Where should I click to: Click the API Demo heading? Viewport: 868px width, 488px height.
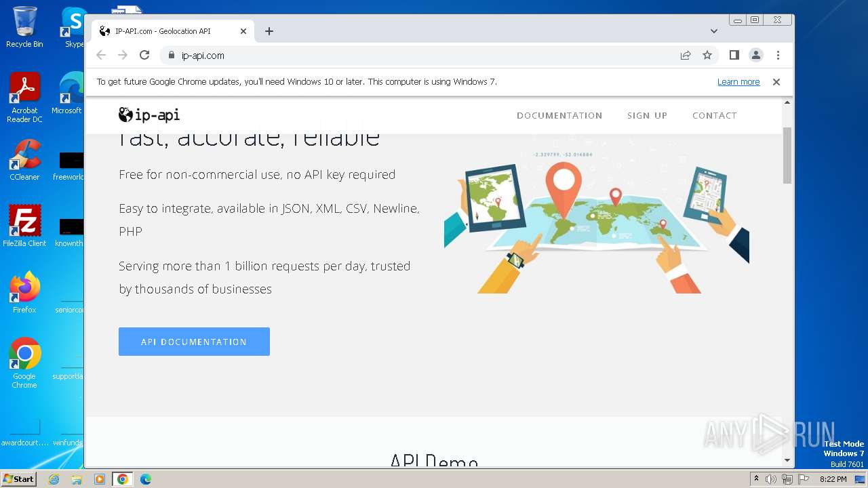pyautogui.click(x=434, y=461)
